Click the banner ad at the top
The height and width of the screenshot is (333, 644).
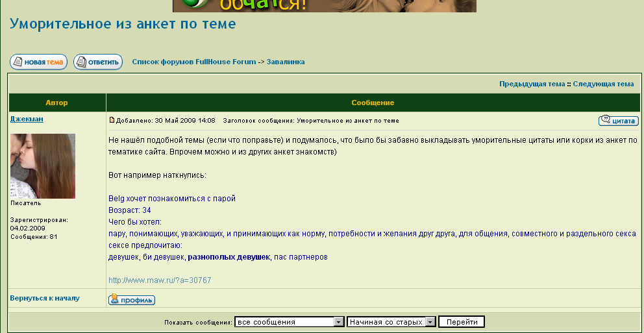(x=324, y=5)
